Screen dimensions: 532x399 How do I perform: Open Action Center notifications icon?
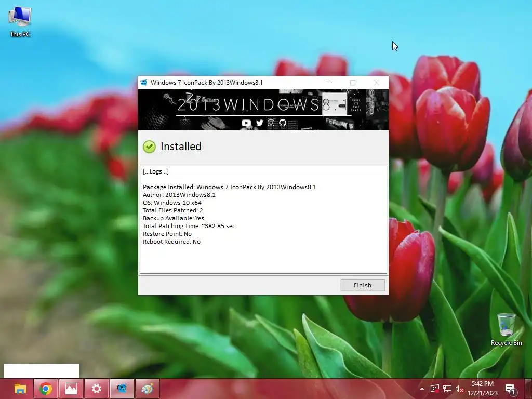(x=510, y=389)
